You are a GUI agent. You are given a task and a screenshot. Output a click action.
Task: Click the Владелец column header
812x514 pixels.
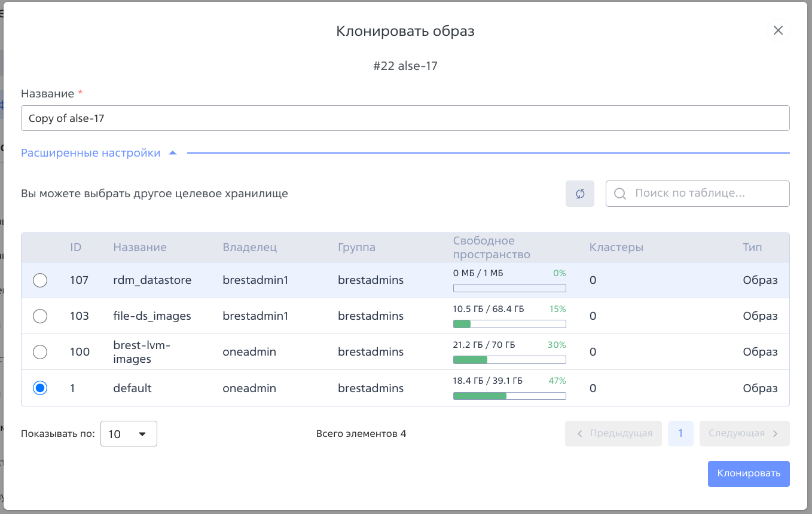point(249,247)
